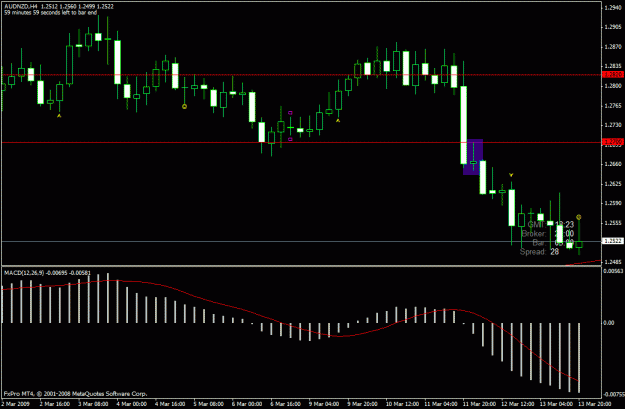The height and width of the screenshot is (409, 625).
Task: Click the '4 Mar 16:00' time label
Action: click(x=170, y=404)
